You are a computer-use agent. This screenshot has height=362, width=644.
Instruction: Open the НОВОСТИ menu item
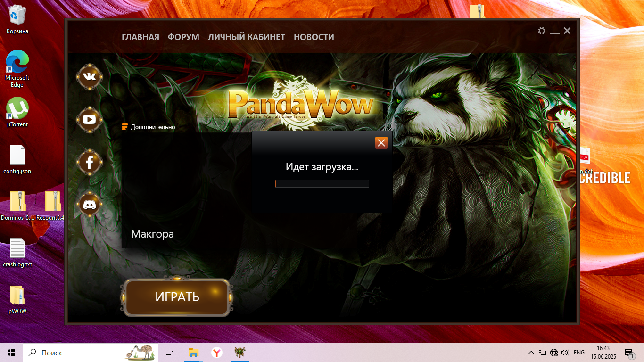click(314, 37)
